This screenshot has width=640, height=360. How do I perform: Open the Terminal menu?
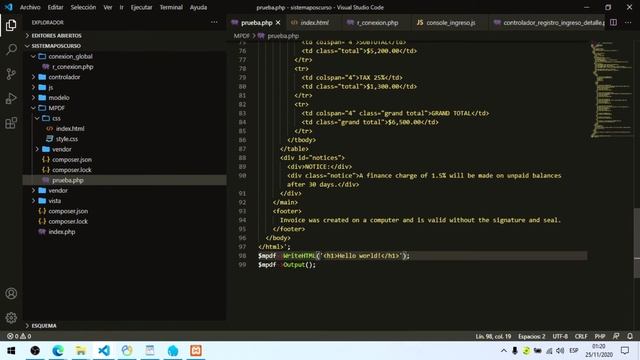(x=171, y=7)
